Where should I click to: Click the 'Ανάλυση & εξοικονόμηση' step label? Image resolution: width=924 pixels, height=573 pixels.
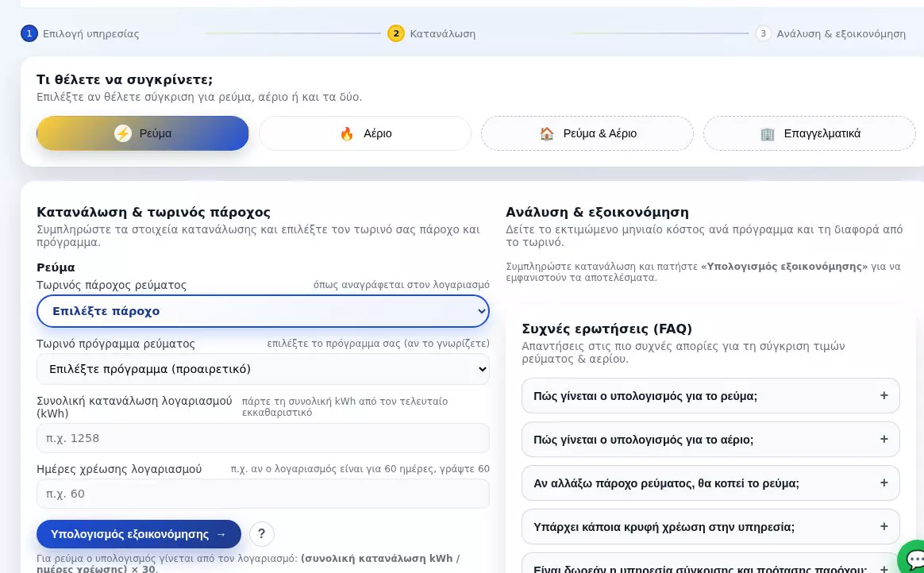click(841, 33)
